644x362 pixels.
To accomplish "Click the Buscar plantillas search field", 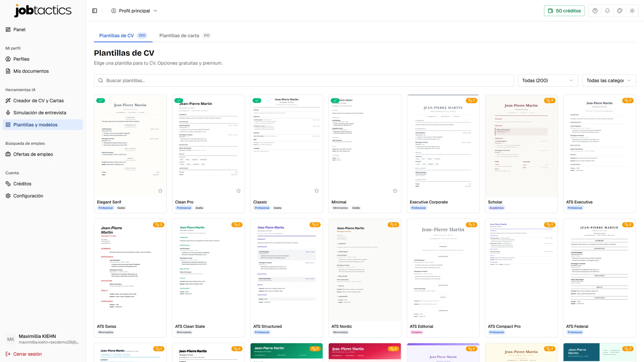I will [x=304, y=80].
